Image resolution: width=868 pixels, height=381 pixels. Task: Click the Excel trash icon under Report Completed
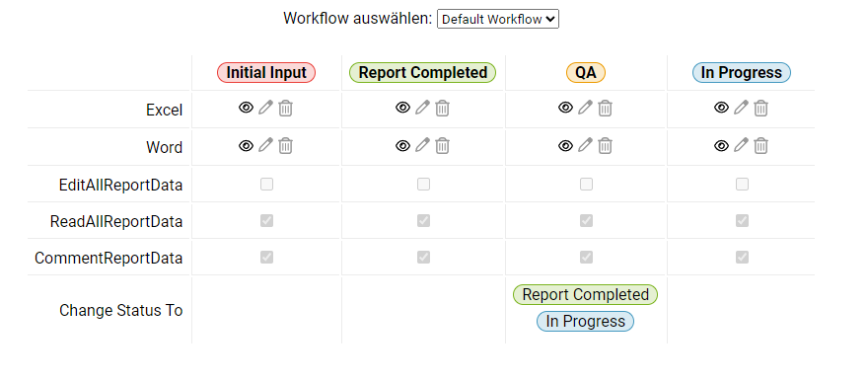[x=442, y=108]
